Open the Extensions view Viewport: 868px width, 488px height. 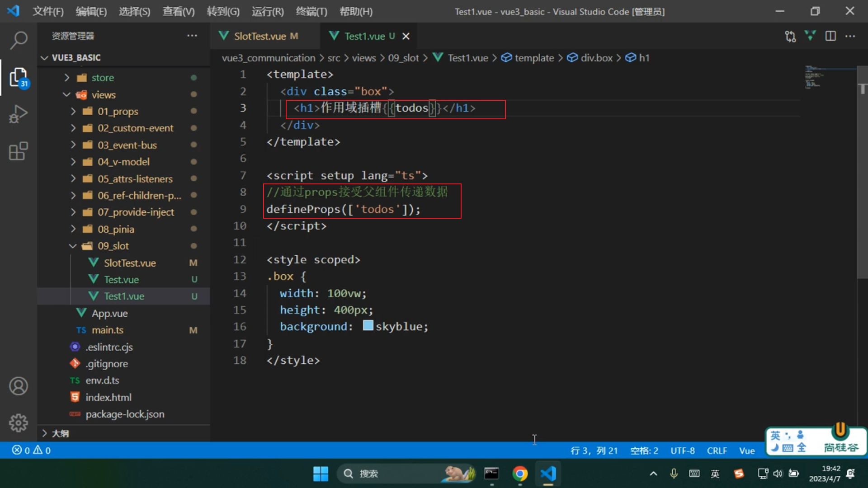(19, 151)
